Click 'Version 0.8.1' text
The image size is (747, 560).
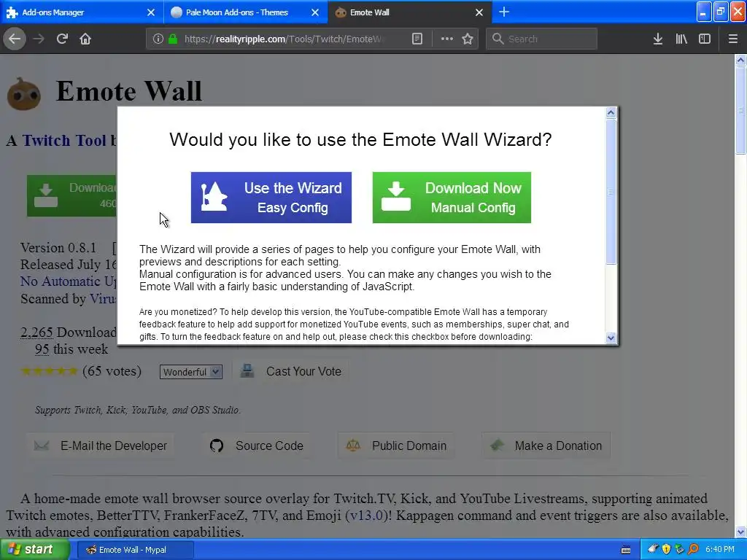(58, 248)
